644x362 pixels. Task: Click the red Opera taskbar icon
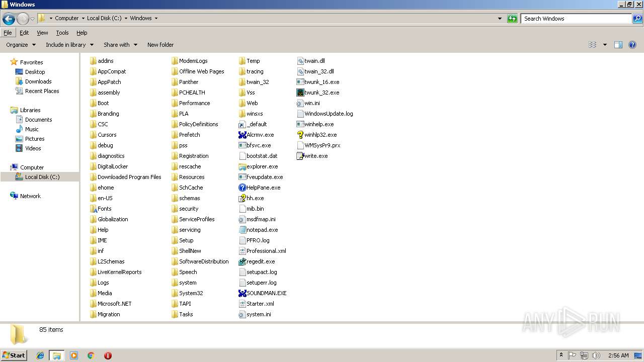pyautogui.click(x=108, y=355)
